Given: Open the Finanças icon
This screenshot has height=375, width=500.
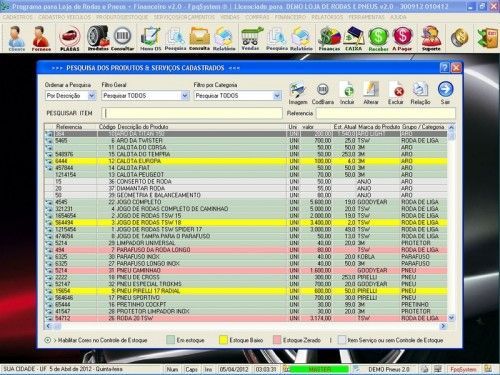Looking at the screenshot, I should click(329, 38).
